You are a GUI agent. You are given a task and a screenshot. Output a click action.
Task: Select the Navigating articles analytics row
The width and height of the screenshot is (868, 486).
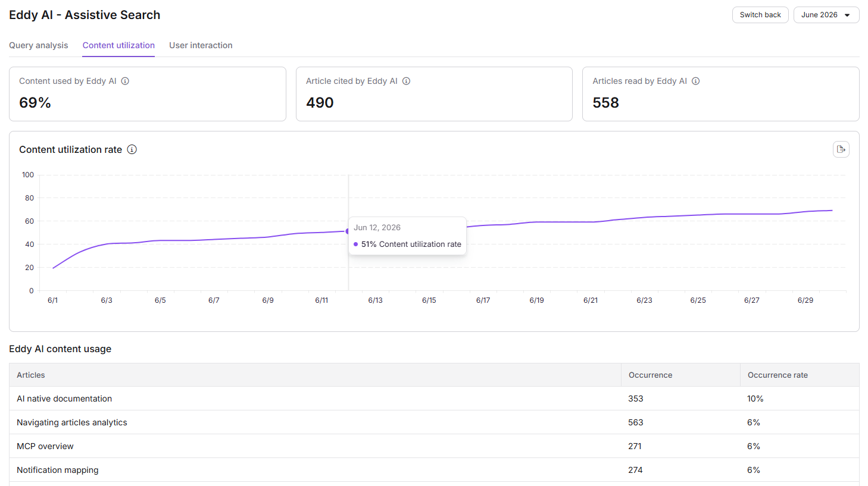[x=434, y=422]
